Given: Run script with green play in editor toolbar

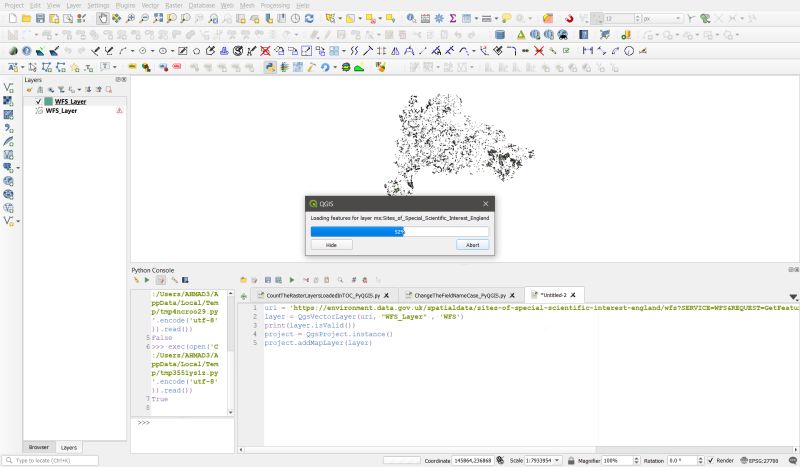Looking at the screenshot, I should pos(292,280).
